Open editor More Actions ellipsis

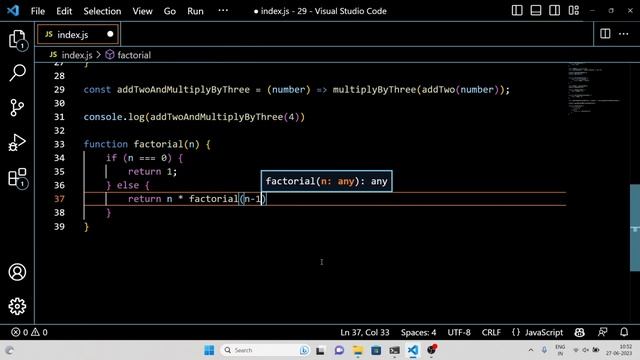point(624,34)
